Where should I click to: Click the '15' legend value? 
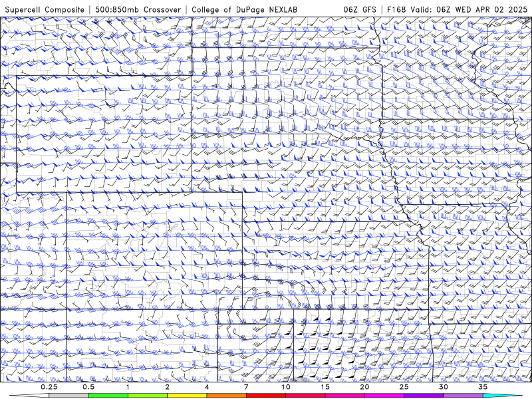pyautogui.click(x=325, y=387)
